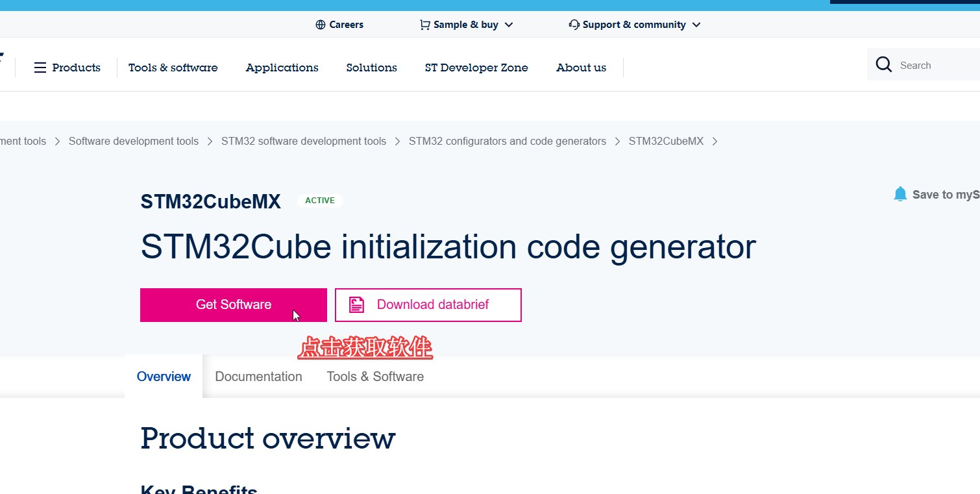Click the shopping cart icon
Screen dimensions: 980x494
tap(425, 25)
